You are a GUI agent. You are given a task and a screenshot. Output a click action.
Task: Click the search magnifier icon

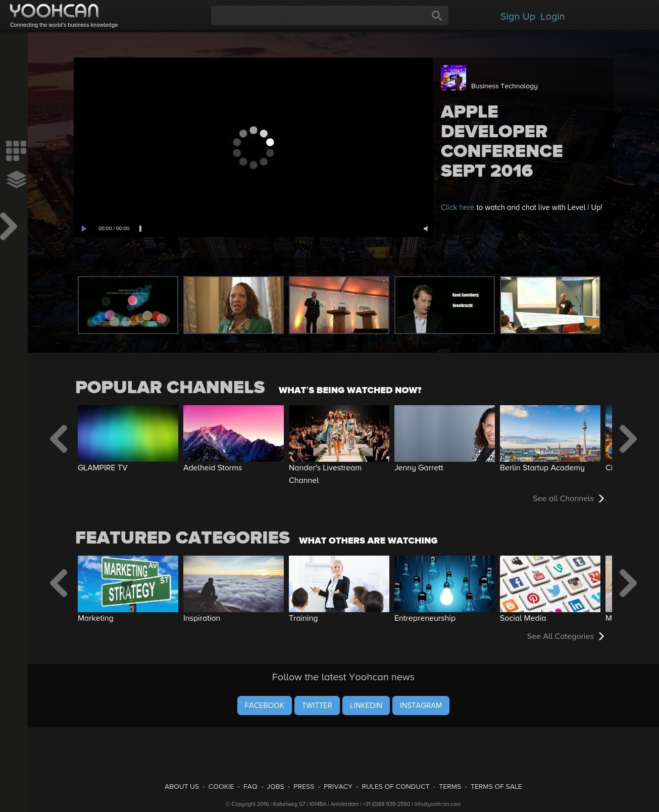[x=437, y=16]
